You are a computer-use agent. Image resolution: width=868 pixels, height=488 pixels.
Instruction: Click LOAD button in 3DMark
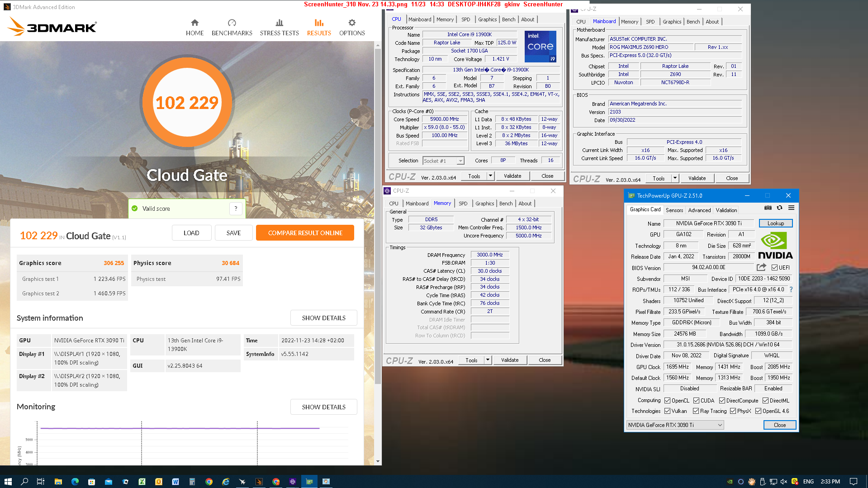(x=191, y=233)
